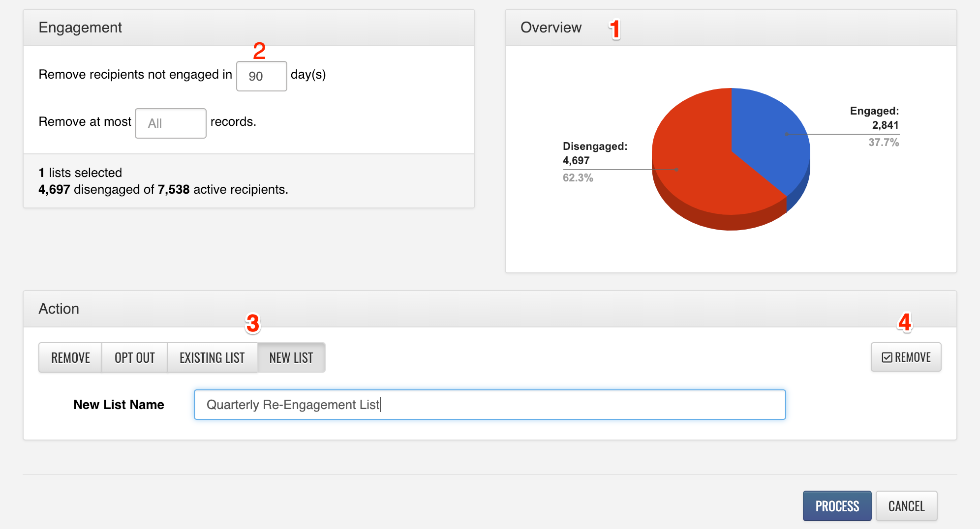Click red marker 4 above REMOVE checkbox
The width and height of the screenshot is (980, 529).
pyautogui.click(x=905, y=323)
